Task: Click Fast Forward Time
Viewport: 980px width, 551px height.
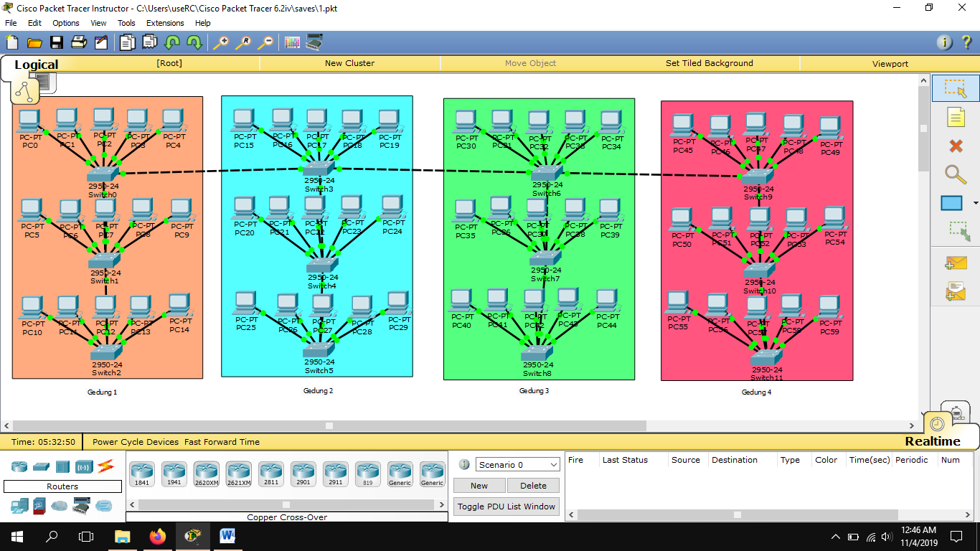Action: (x=222, y=442)
